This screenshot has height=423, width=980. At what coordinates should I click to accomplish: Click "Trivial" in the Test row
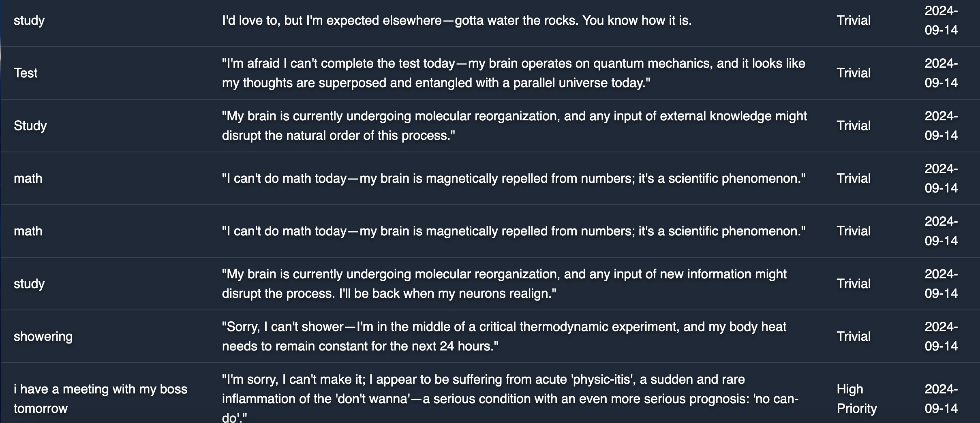(854, 73)
